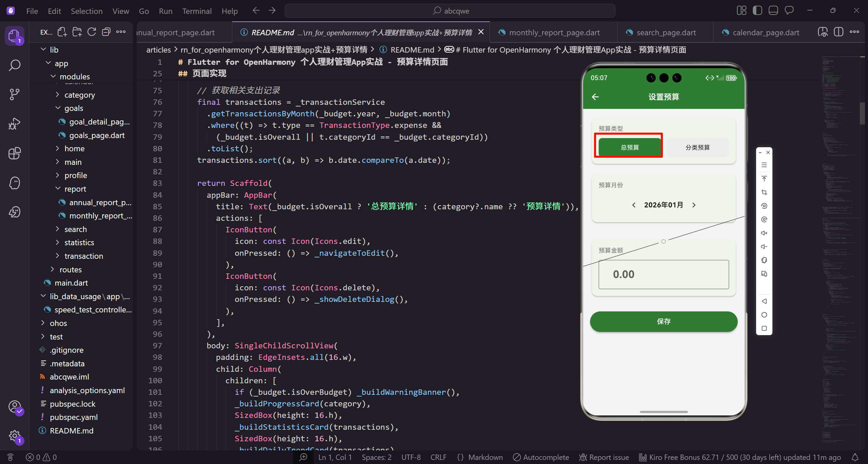Collapse the goals folder
The image size is (868, 464).
click(x=74, y=108)
